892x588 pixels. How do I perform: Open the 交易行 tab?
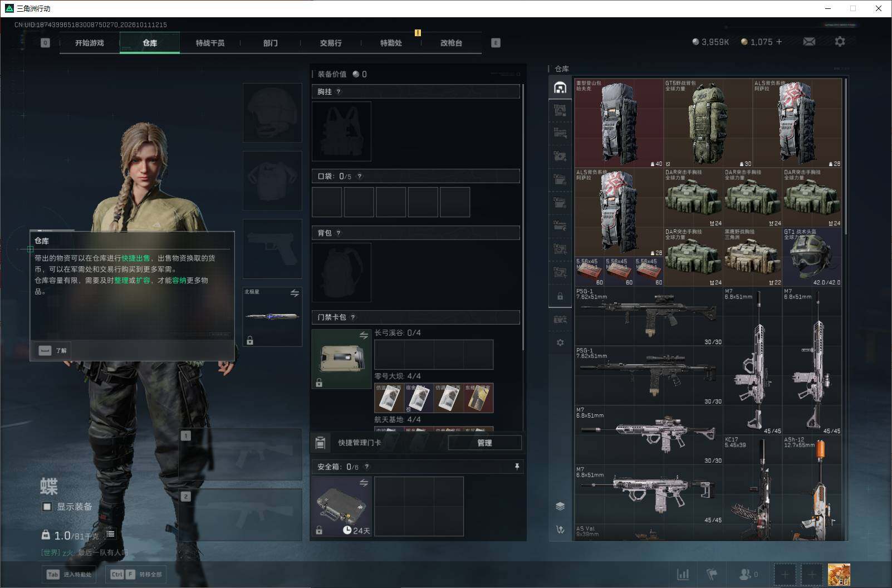[x=331, y=43]
